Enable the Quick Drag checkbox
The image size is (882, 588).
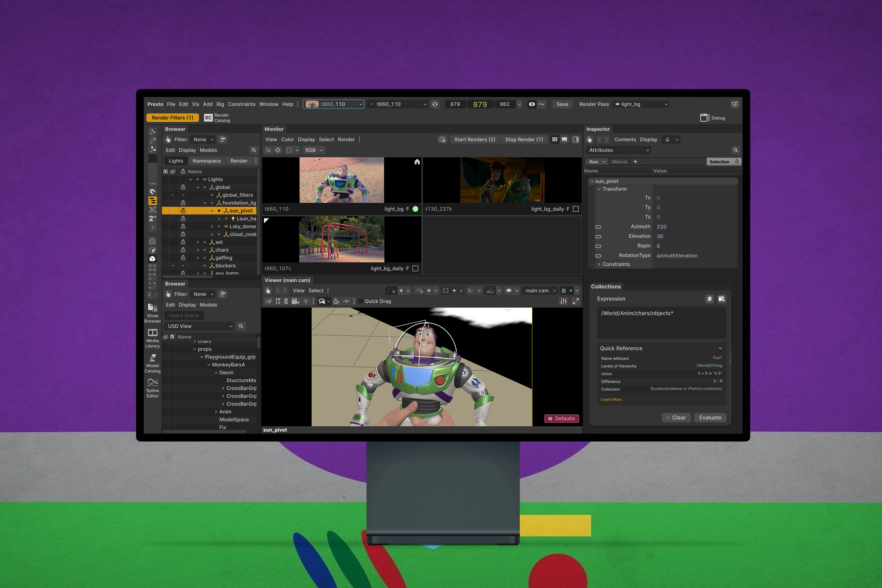[361, 301]
